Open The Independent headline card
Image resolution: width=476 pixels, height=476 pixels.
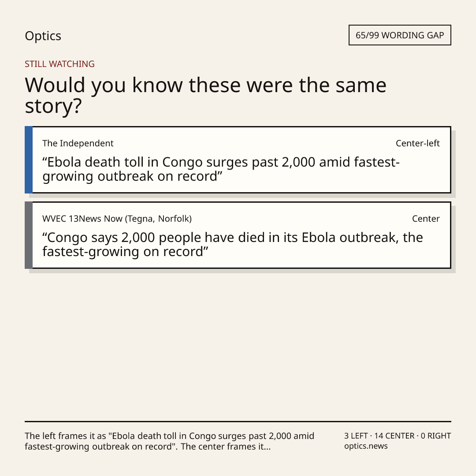click(238, 160)
